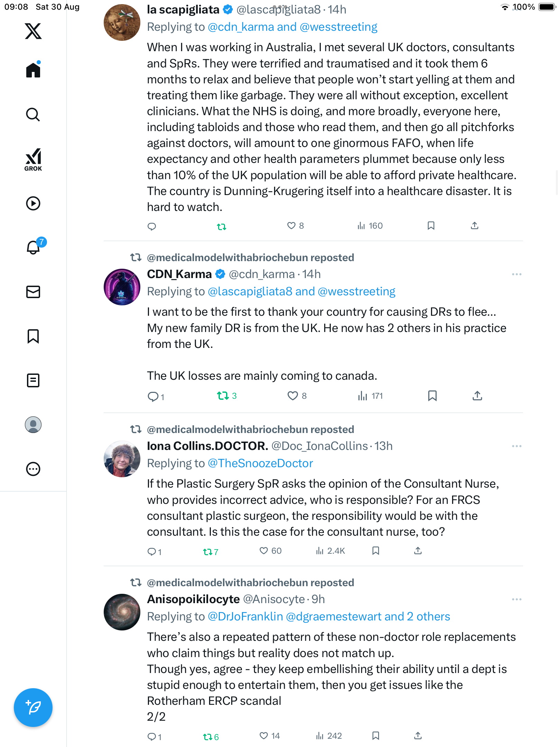The width and height of the screenshot is (560, 747).
Task: Open saved Bookmarks from sidebar
Action: tap(33, 336)
